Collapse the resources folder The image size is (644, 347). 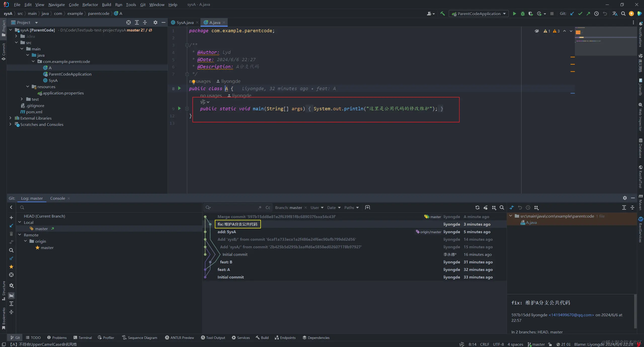28,87
